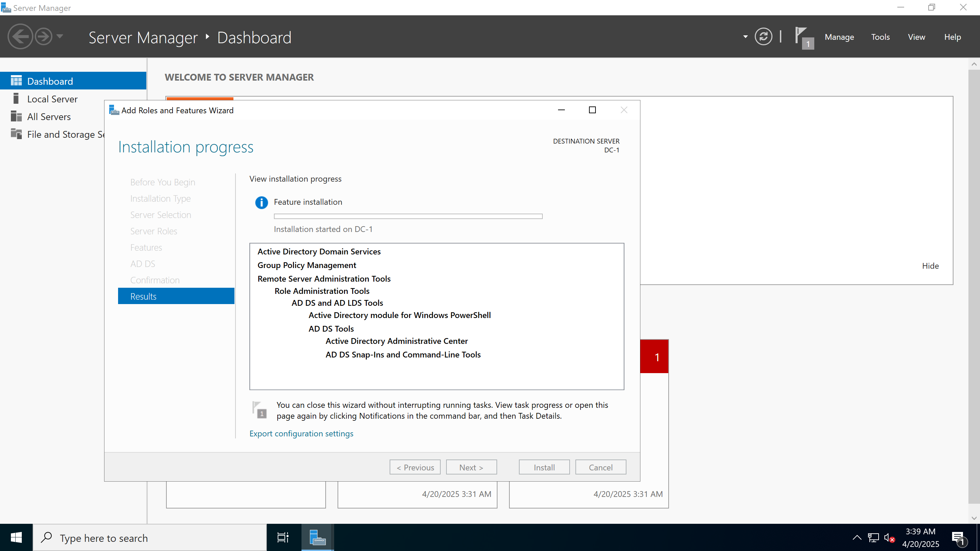Click Installation Type wizard step
Viewport: 980px width, 551px height.
point(160,199)
